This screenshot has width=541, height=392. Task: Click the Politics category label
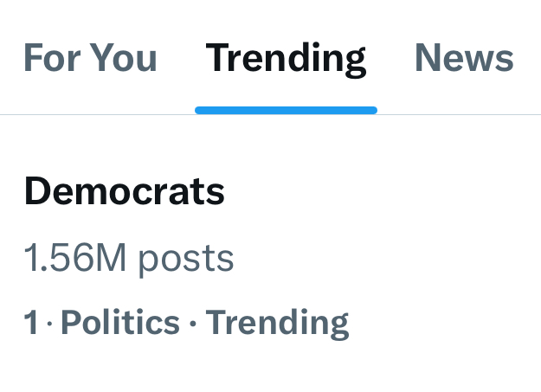click(x=120, y=322)
